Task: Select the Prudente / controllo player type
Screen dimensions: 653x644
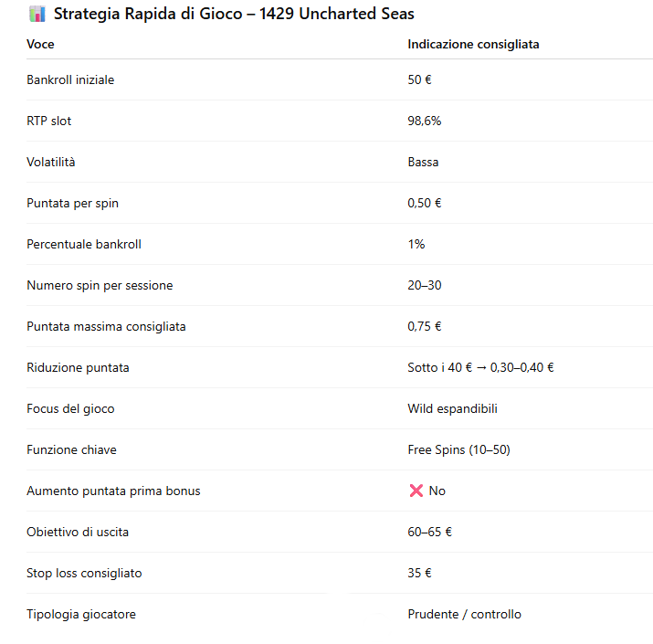Action: coord(464,615)
